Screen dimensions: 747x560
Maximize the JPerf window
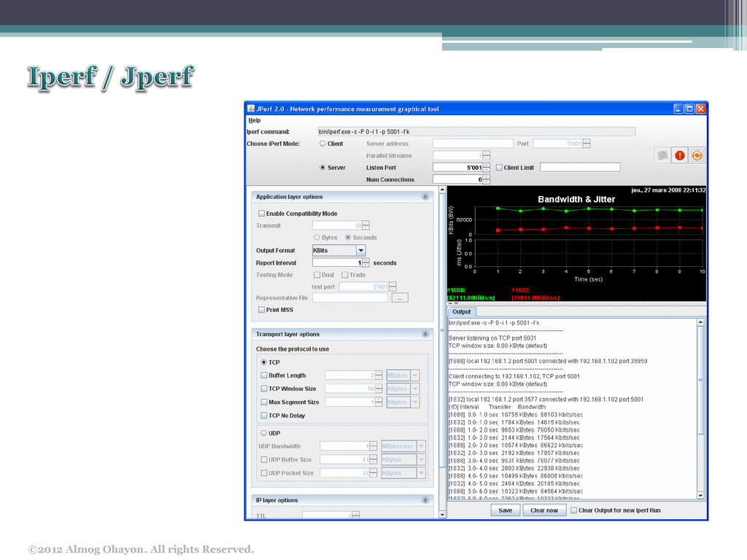coord(689,109)
